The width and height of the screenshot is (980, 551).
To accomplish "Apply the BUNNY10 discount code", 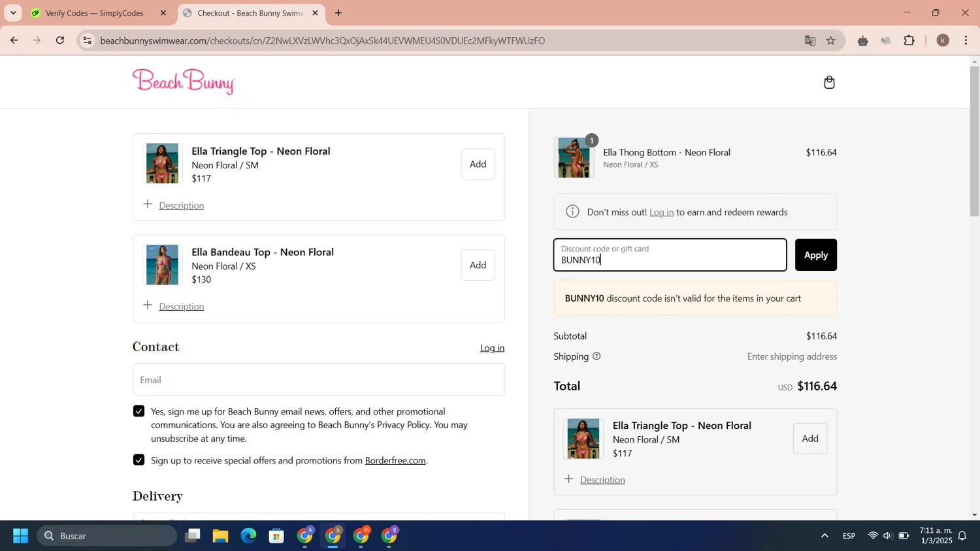I will point(816,255).
